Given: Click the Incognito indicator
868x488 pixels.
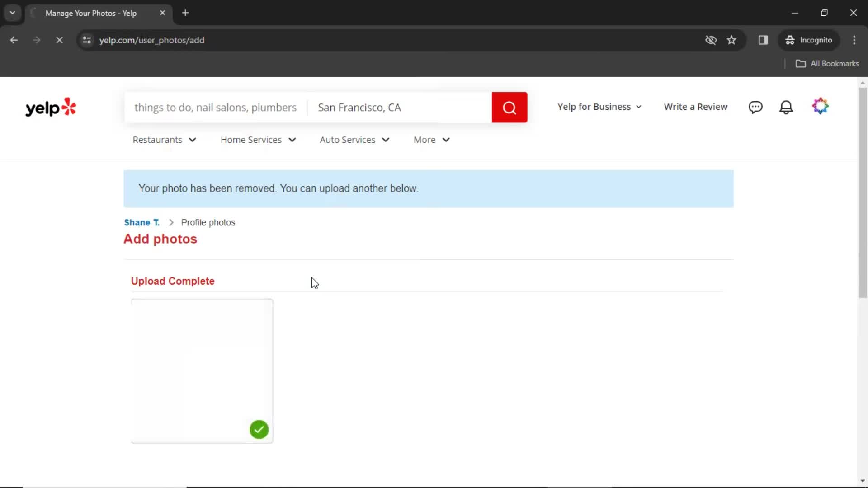Looking at the screenshot, I should point(809,40).
